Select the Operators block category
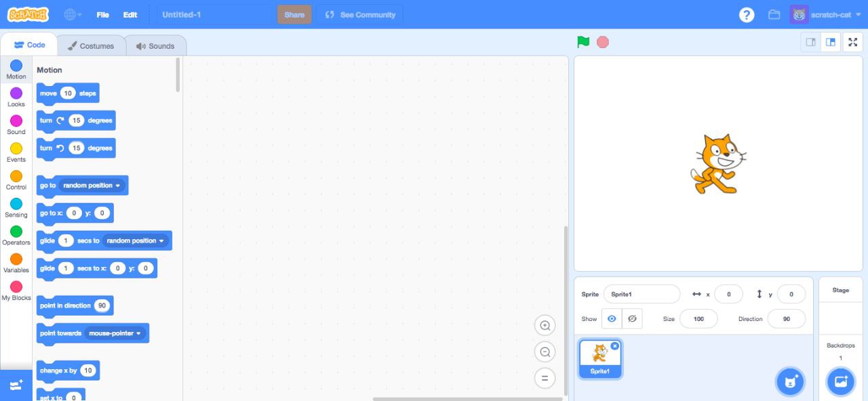Viewport: 868px width, 401px height. point(16,236)
